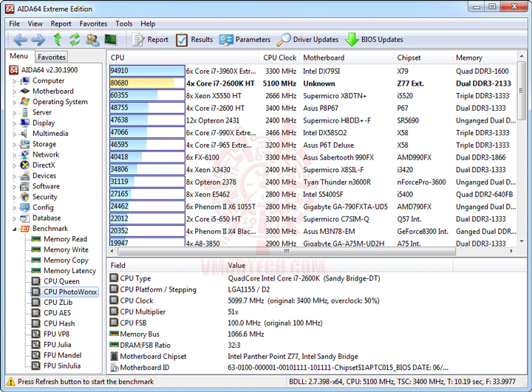Switch to the Favorites tab
532x392 pixels.
(x=52, y=57)
